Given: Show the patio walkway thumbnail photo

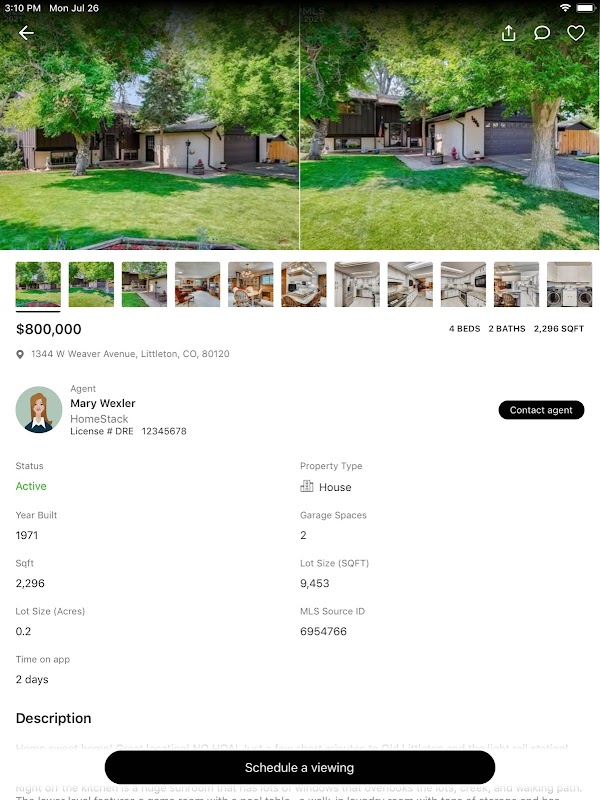Looking at the screenshot, I should pyautogui.click(x=144, y=284).
